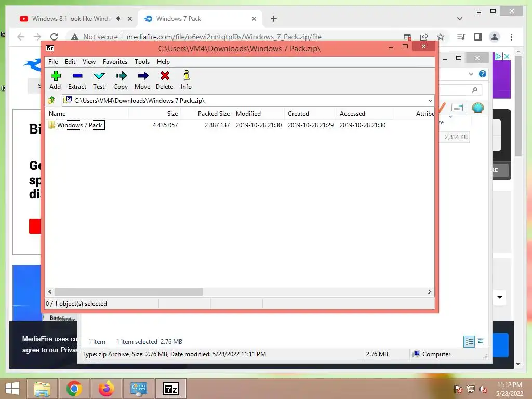Open a new Chrome tab
Image resolution: width=532 pixels, height=399 pixels.
(x=274, y=19)
